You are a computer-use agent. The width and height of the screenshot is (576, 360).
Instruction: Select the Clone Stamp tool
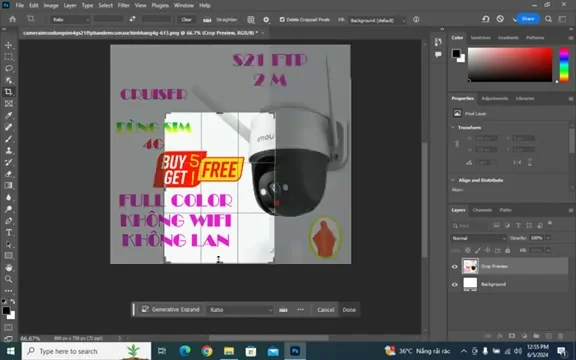tap(8, 151)
